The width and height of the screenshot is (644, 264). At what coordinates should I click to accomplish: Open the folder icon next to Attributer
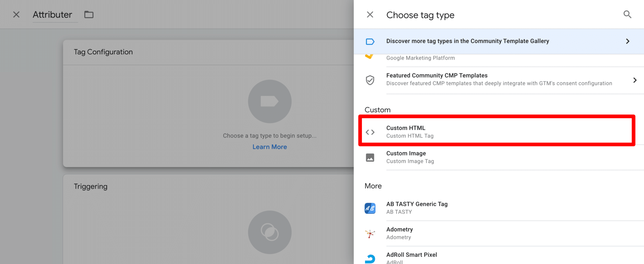89,14
